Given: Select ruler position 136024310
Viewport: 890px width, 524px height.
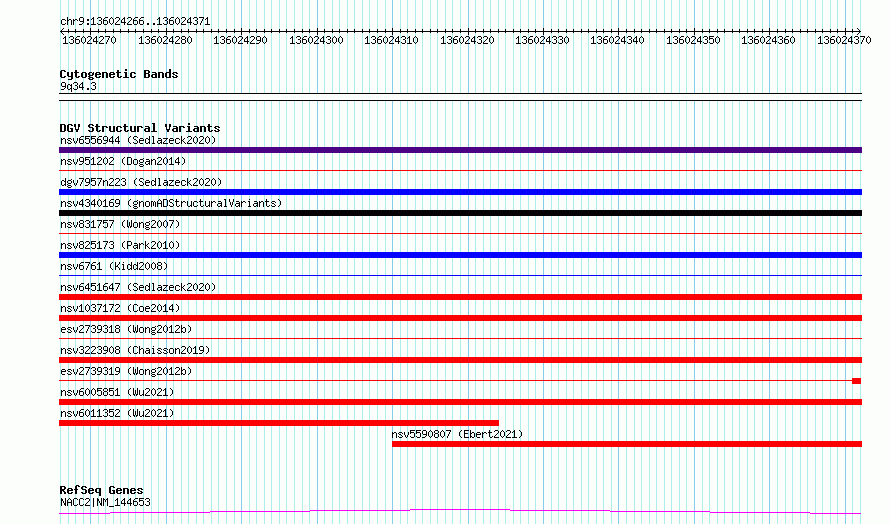Looking at the screenshot, I should (391, 40).
